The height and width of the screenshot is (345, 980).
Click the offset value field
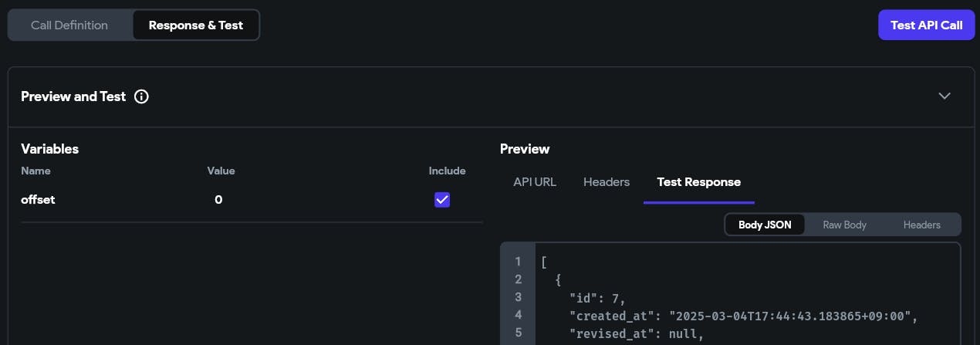pyautogui.click(x=218, y=200)
